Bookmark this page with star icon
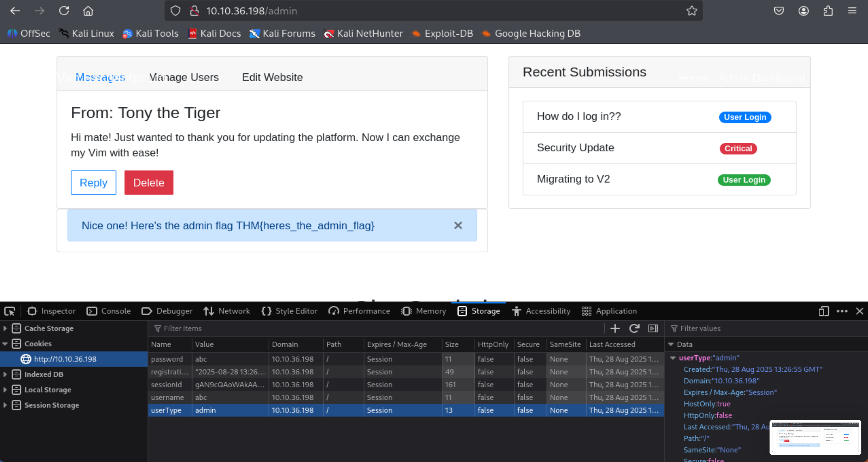868x462 pixels. (x=692, y=11)
